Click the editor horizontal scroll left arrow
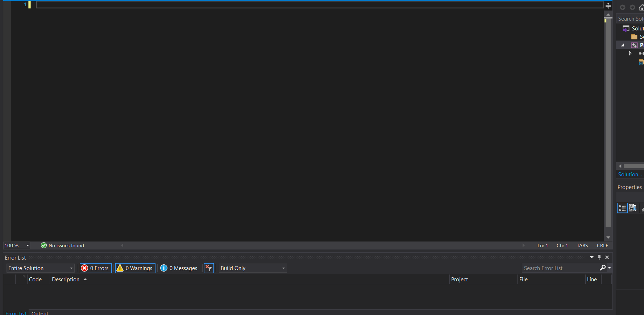 [122, 245]
